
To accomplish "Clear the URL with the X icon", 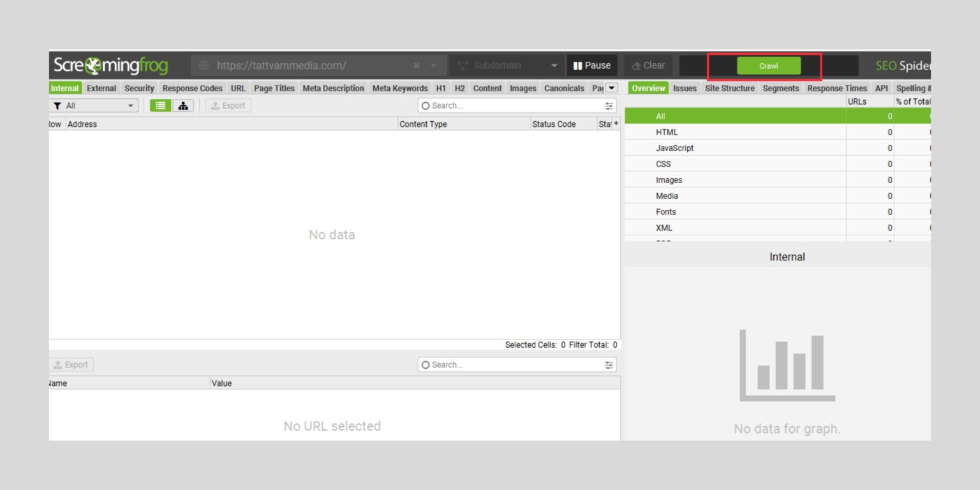I will [417, 66].
